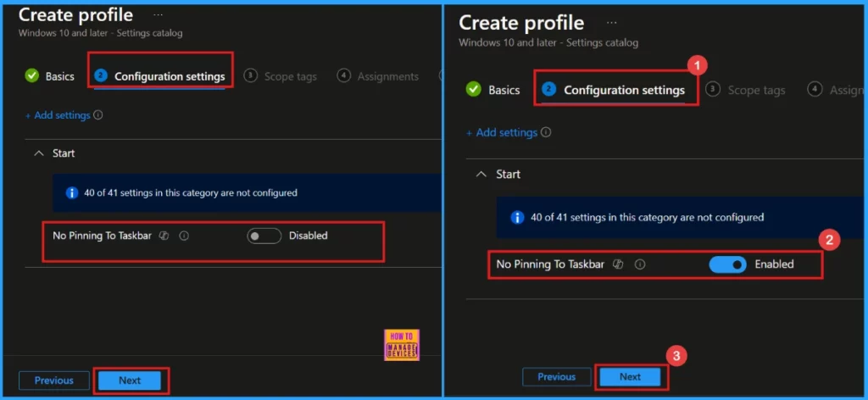The height and width of the screenshot is (400, 868).
Task: Click copilot icon beside Disabled No Pinning setting
Action: (164, 236)
